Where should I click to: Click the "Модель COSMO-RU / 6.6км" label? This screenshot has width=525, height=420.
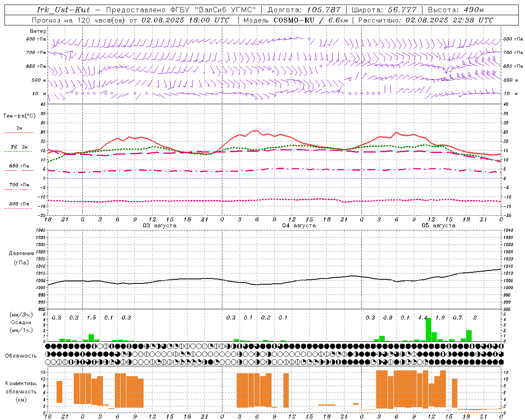point(296,20)
